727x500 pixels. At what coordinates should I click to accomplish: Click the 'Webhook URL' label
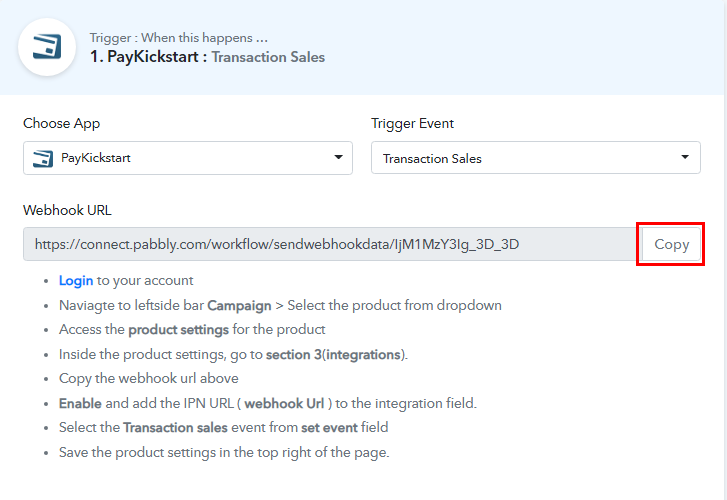tap(67, 210)
